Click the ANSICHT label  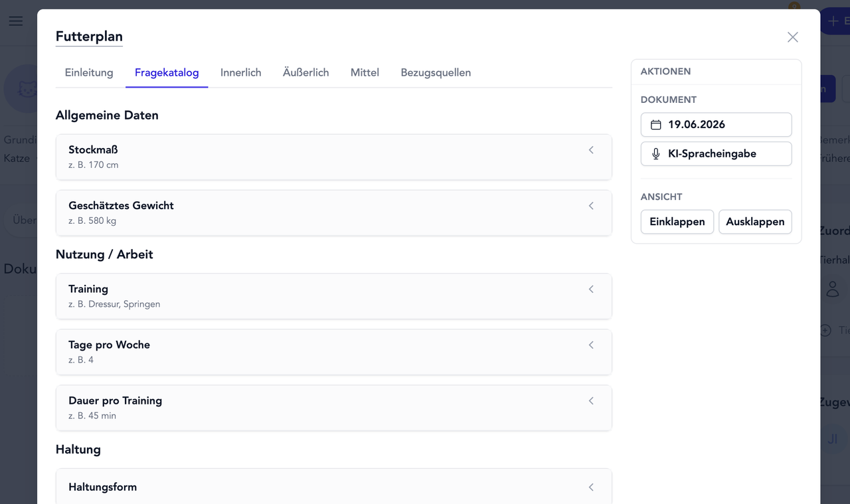(661, 197)
